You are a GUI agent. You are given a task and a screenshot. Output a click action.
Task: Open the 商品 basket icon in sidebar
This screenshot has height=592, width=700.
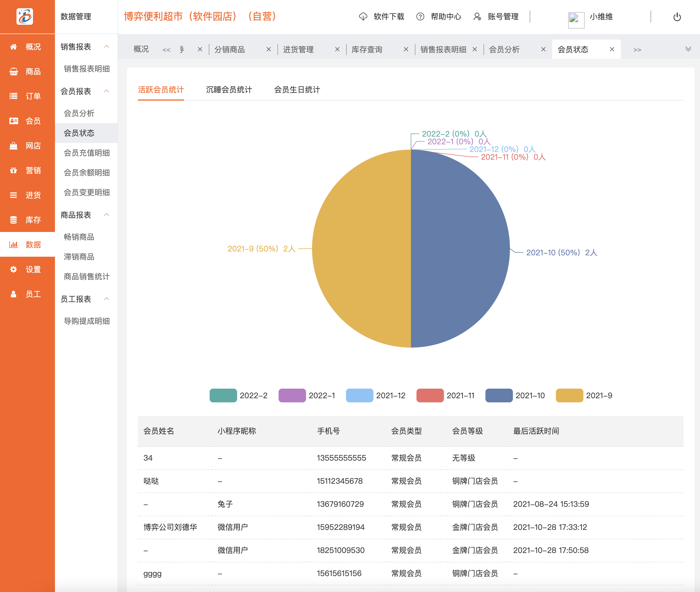tap(13, 71)
